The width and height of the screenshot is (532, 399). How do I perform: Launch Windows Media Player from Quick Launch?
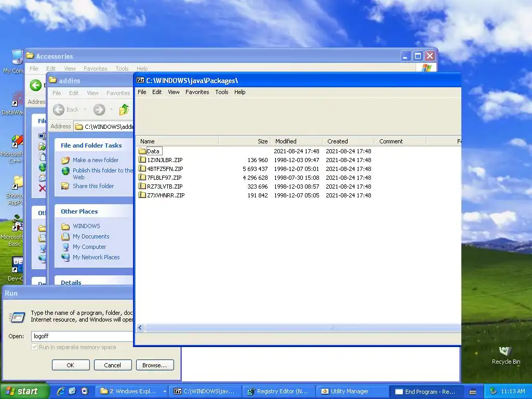pyautogui.click(x=85, y=391)
